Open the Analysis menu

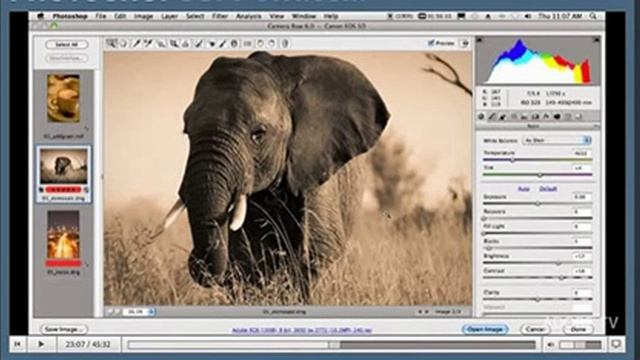[249, 16]
